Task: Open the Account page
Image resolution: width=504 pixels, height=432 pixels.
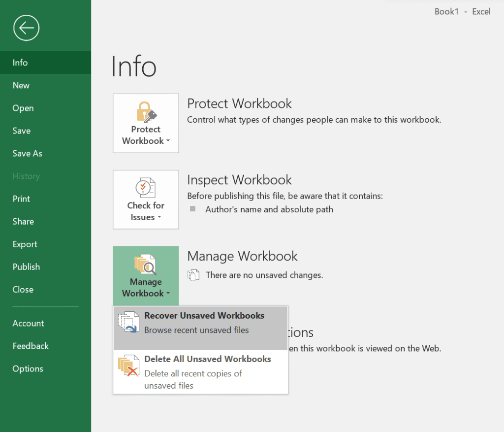Action: click(28, 323)
